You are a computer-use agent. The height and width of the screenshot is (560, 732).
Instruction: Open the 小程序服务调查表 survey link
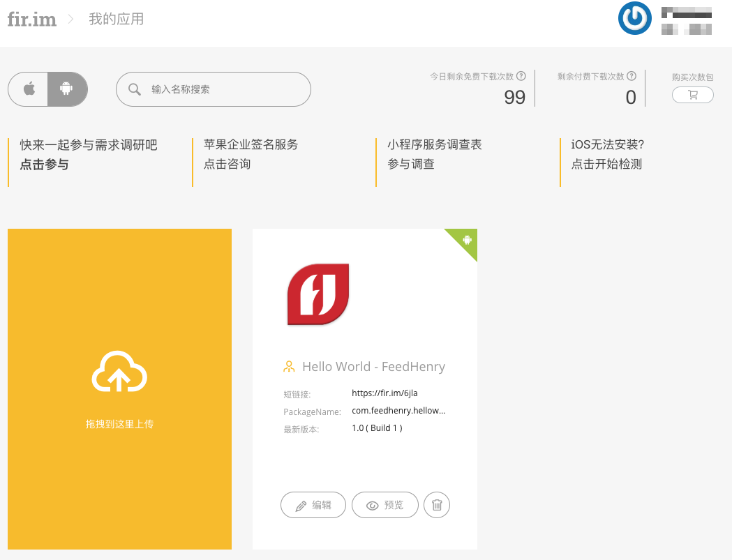(434, 154)
